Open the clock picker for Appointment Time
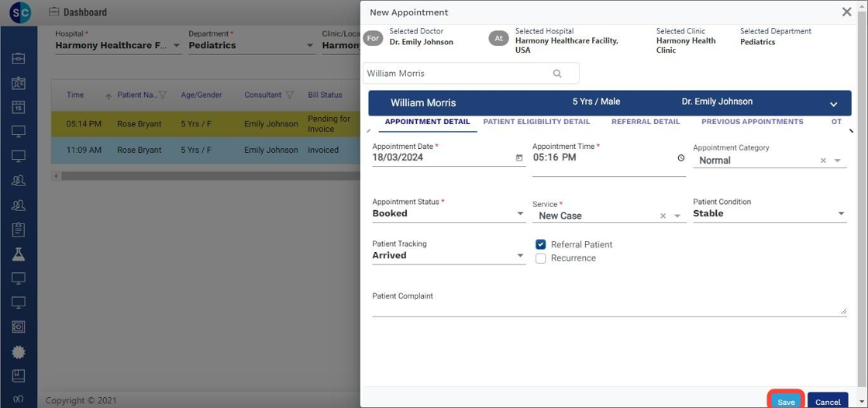This screenshot has height=408, width=868. click(x=681, y=157)
